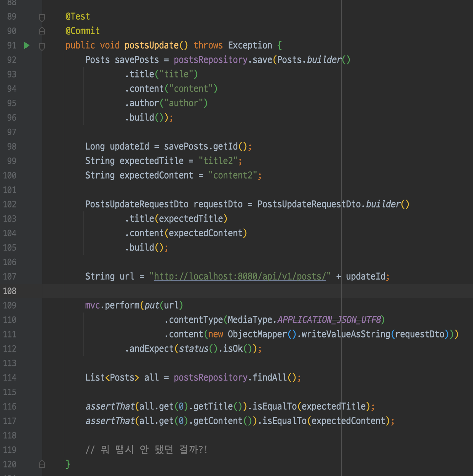This screenshot has width=473, height=476.
Task: Click the "content2" string literal
Action: point(233,175)
